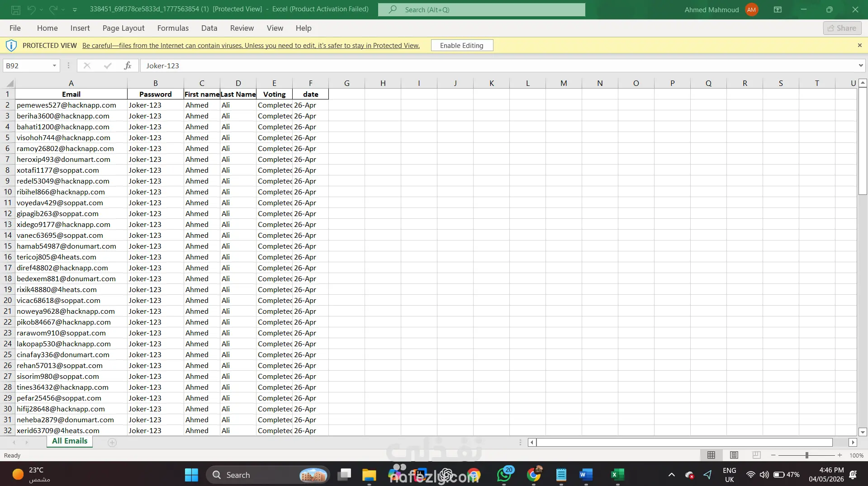The image size is (868, 486).
Task: Click the Redo arrow icon
Action: [x=53, y=9]
